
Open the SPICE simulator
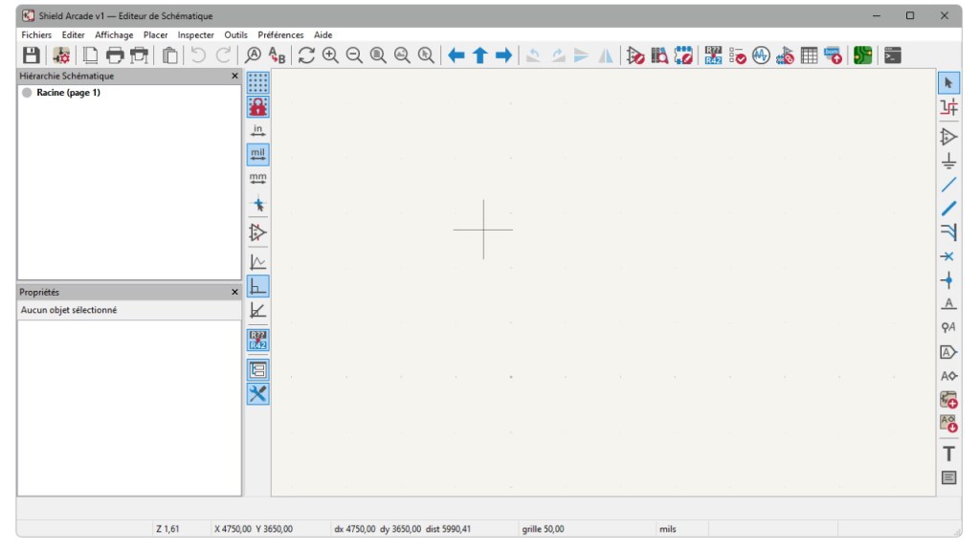(x=762, y=55)
